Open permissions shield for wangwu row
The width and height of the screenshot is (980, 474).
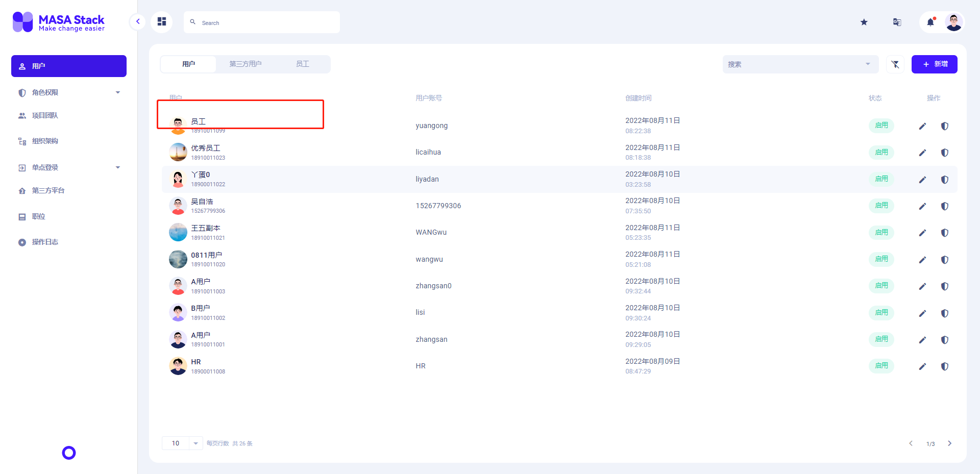point(945,260)
